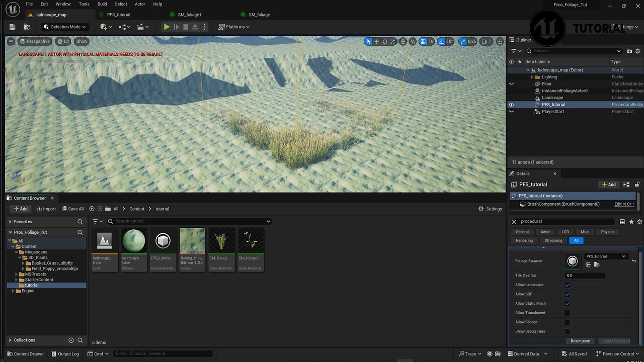644x362 pixels.
Task: Activate the Select objects tool in viewport
Action: [x=368, y=41]
